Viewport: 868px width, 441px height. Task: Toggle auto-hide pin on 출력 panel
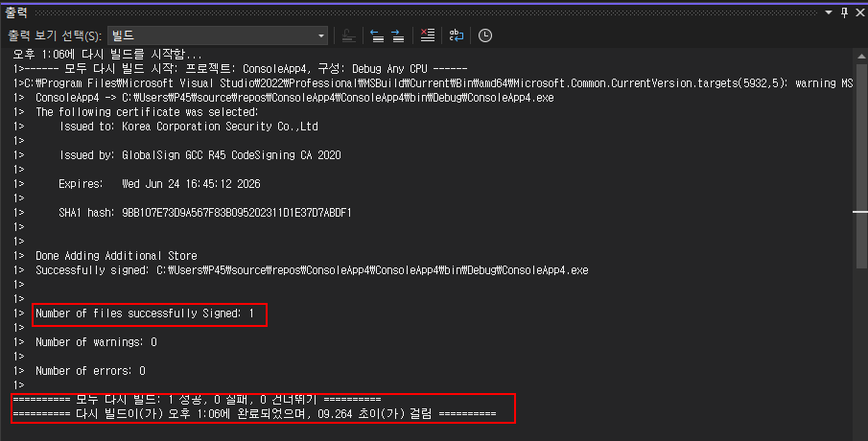[844, 12]
